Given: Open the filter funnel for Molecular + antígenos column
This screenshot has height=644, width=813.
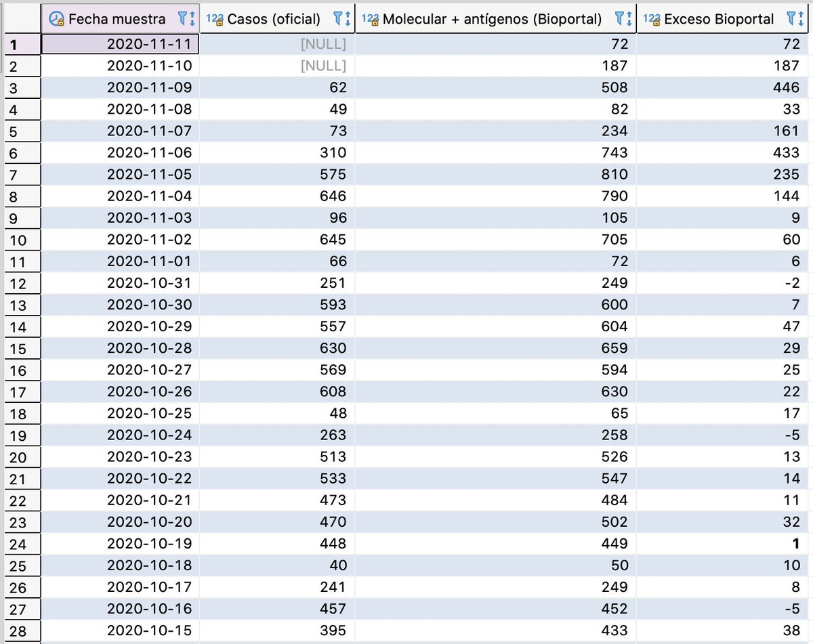Looking at the screenshot, I should click(x=620, y=20).
